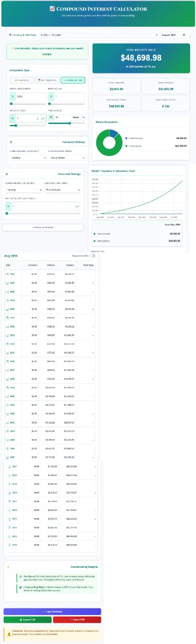Click the Export PDF button
Viewport: 196px width, 644px height.
tap(77, 619)
